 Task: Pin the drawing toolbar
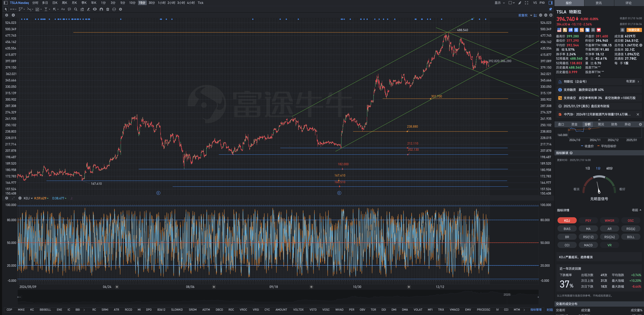coord(550,9)
